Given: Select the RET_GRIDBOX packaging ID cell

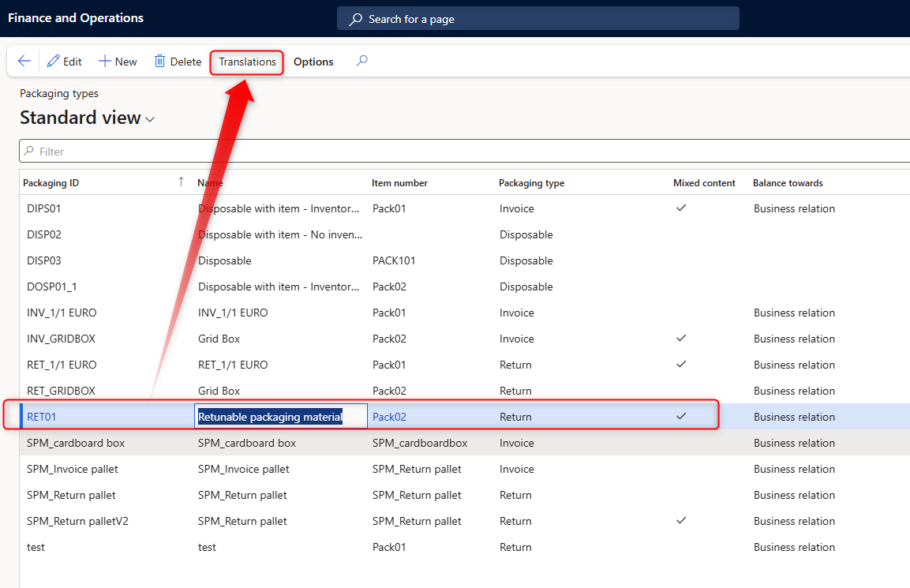Looking at the screenshot, I should click(x=61, y=391).
